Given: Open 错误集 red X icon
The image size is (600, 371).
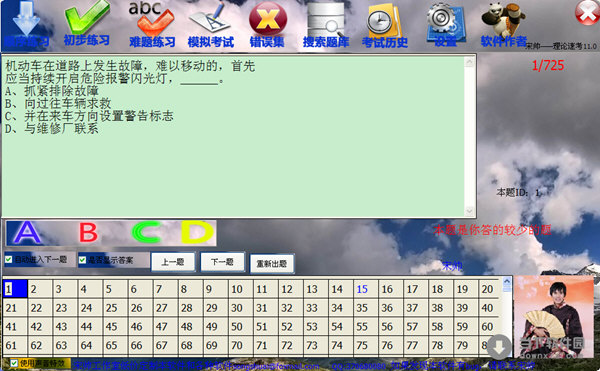Looking at the screenshot, I should pos(267,24).
